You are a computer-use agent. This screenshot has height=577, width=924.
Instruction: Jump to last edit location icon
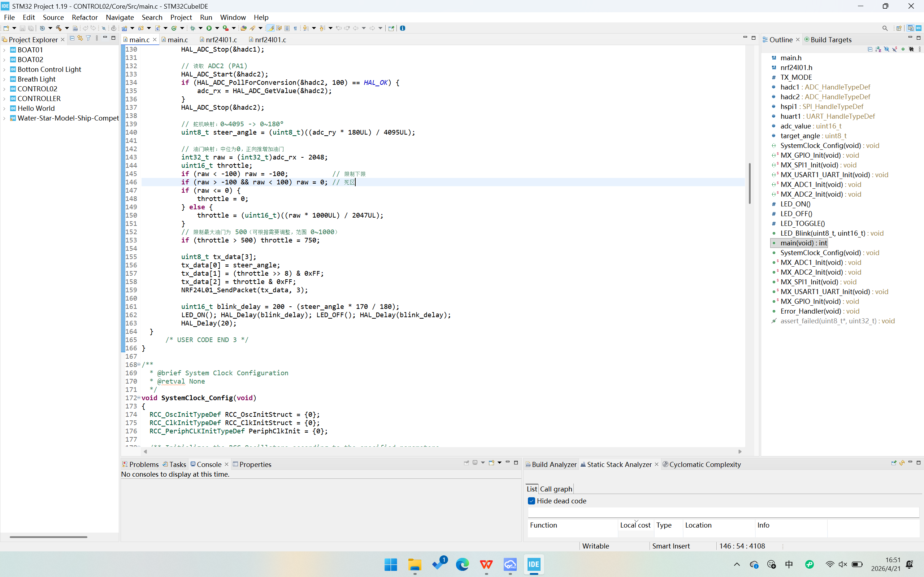point(338,28)
